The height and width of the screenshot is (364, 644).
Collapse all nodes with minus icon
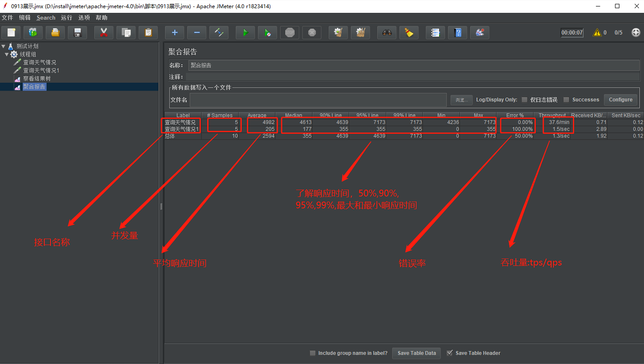[x=196, y=32]
